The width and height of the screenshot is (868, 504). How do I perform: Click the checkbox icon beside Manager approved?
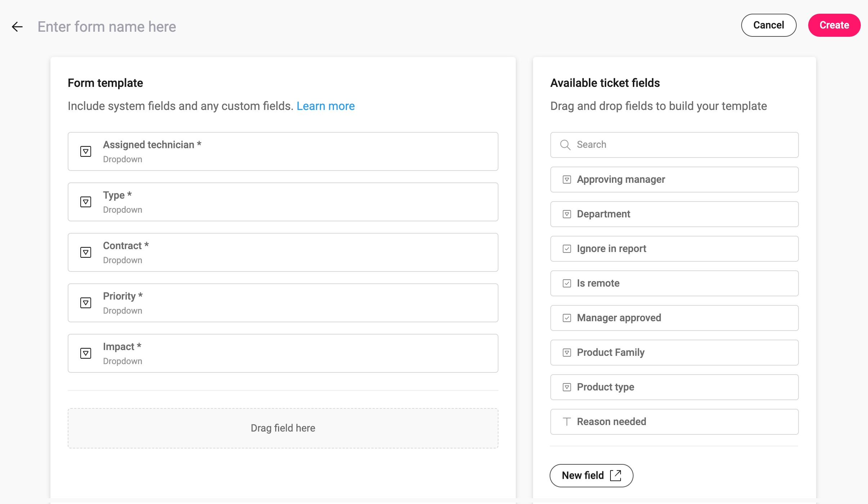point(567,318)
